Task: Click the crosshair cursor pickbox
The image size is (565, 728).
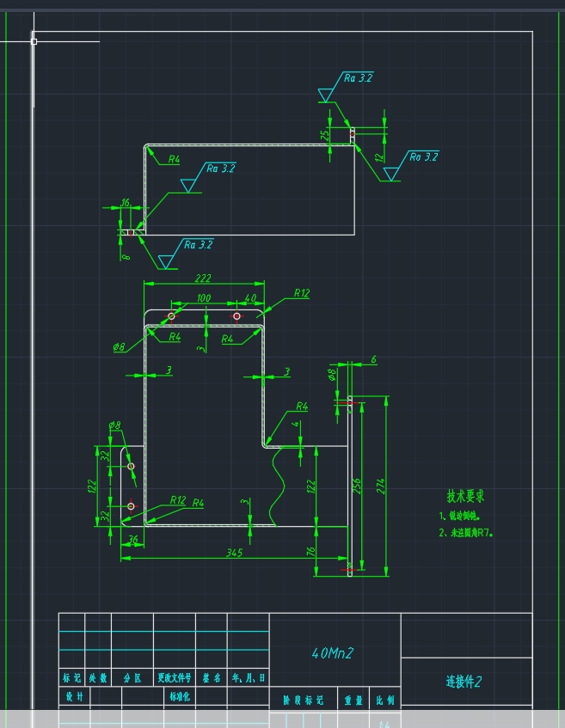Action: (x=34, y=41)
